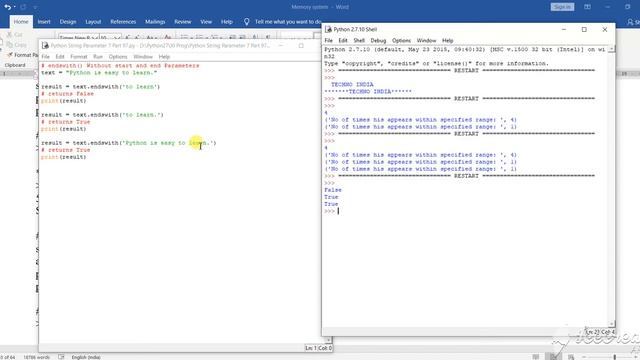
Task: Open Help menu in Python Shell
Action: [x=448, y=40]
